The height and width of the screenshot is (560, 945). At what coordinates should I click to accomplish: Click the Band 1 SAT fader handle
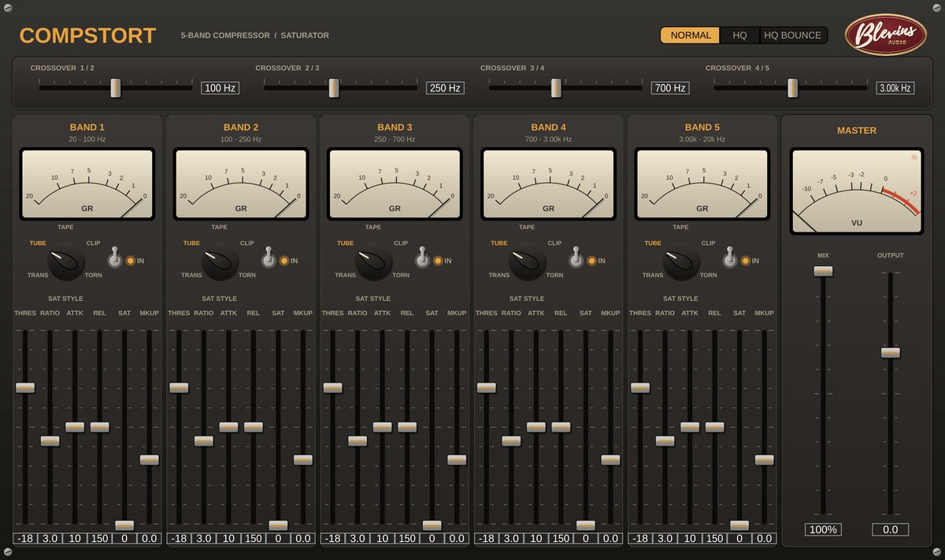124,525
